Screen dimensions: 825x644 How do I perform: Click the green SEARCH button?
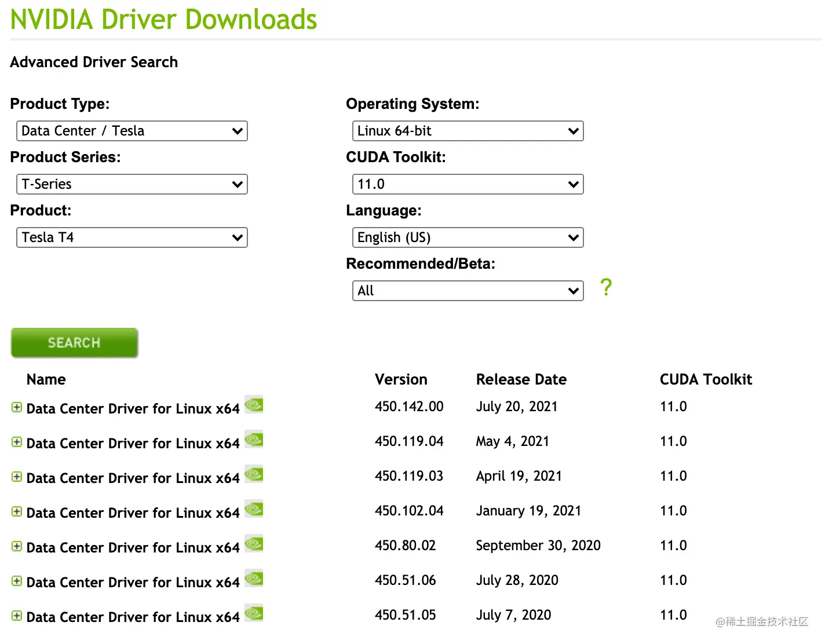[74, 343]
